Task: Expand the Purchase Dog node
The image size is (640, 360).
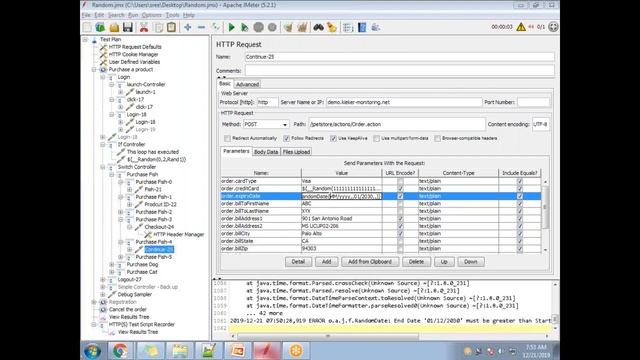Action: pyautogui.click(x=112, y=264)
